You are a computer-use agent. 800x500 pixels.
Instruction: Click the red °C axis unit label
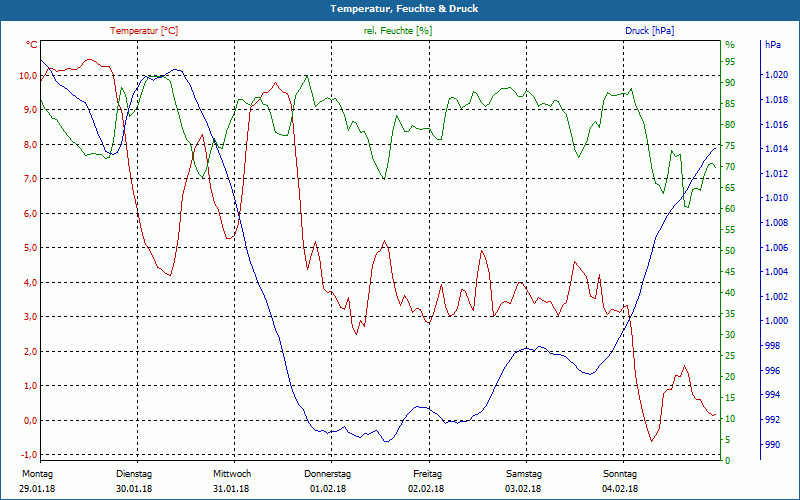tap(32, 45)
